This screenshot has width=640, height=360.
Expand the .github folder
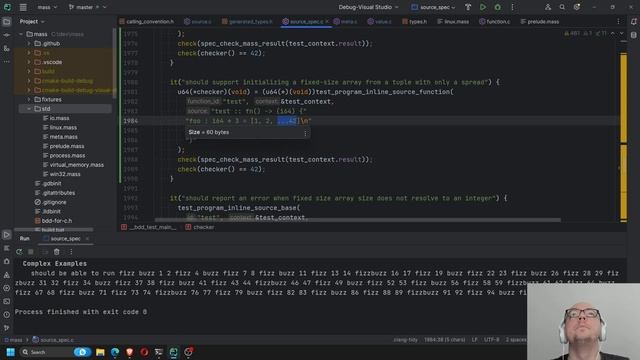coord(29,43)
